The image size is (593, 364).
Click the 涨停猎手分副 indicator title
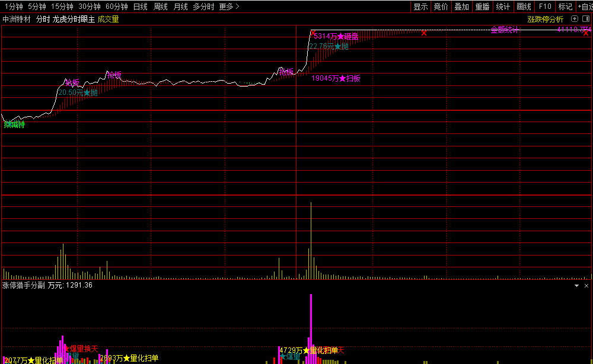point(24,285)
